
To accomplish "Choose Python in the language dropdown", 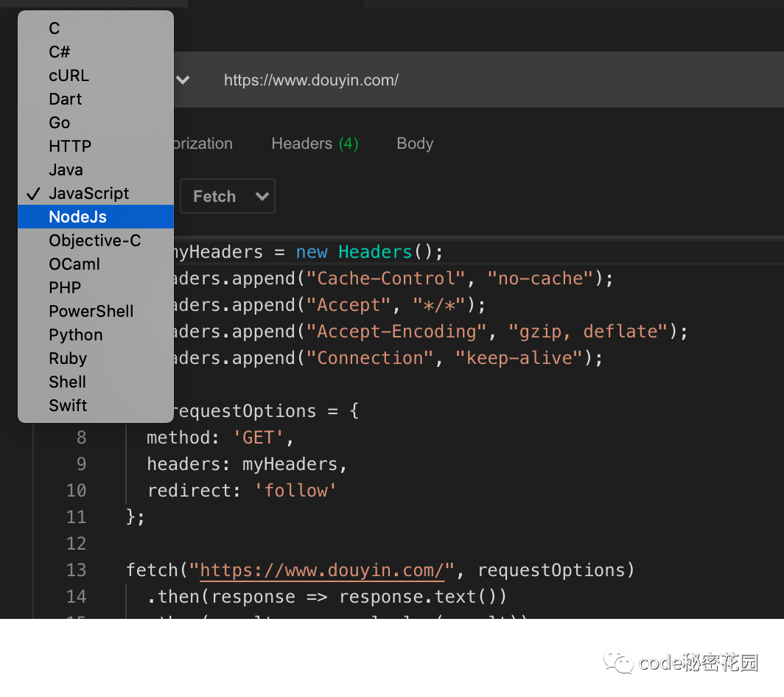I will (x=76, y=335).
